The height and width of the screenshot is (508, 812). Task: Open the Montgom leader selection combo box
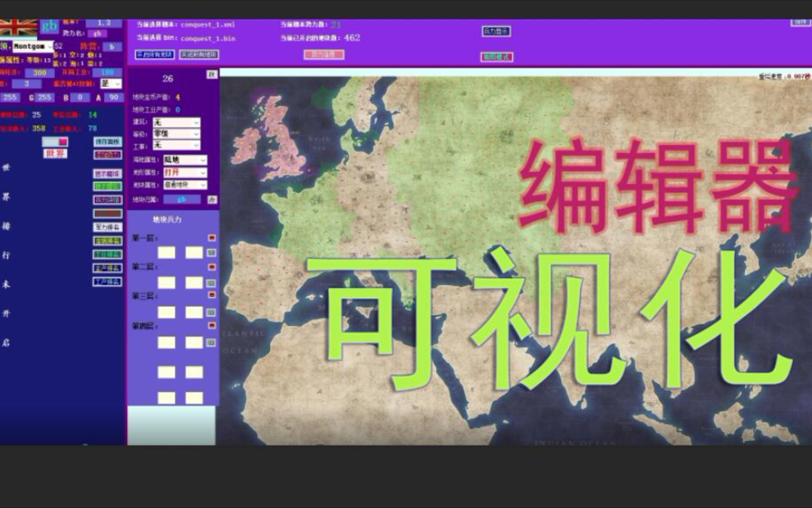click(34, 47)
